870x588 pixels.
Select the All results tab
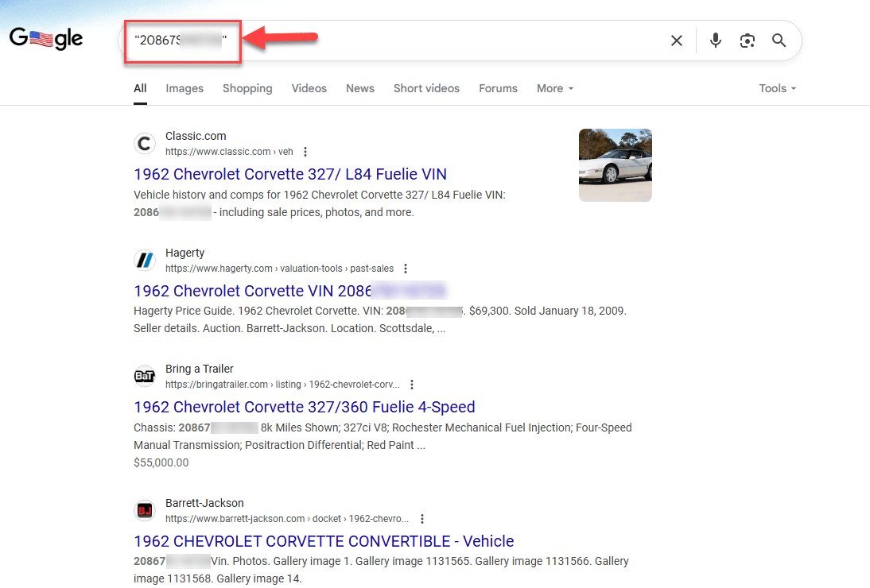[x=140, y=89]
